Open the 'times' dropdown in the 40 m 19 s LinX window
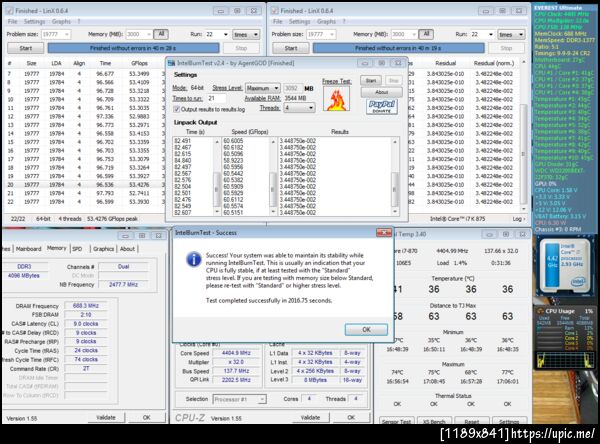 point(511,34)
